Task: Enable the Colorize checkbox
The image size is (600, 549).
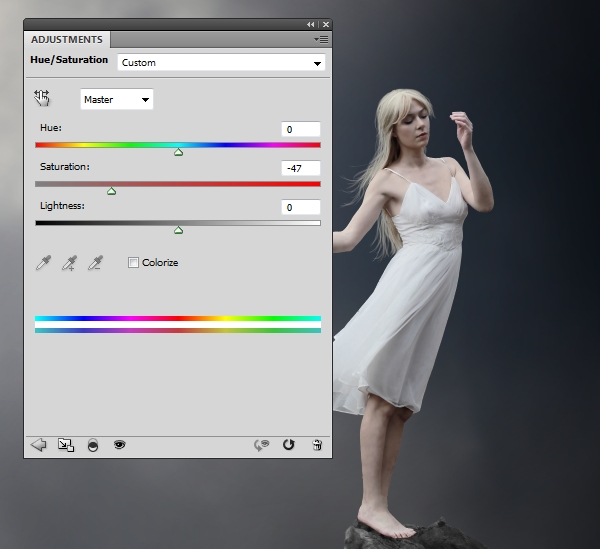Action: [x=134, y=263]
